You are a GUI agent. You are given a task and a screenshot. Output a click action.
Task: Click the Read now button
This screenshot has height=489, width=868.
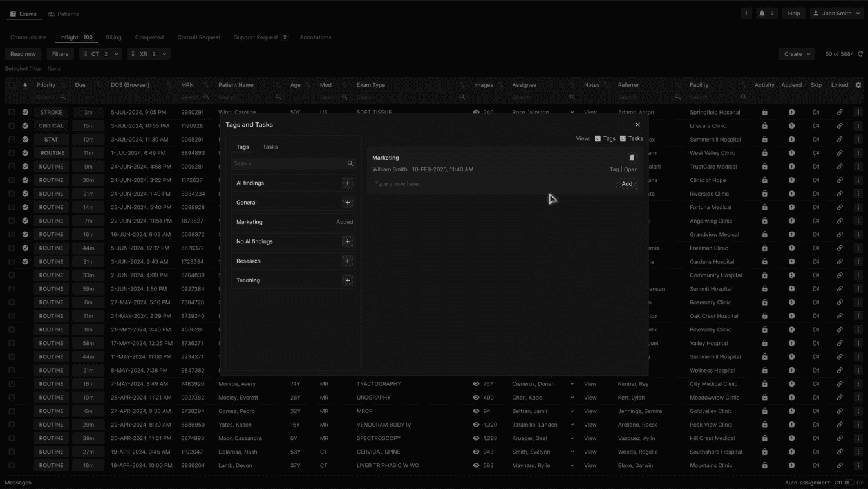coord(23,54)
